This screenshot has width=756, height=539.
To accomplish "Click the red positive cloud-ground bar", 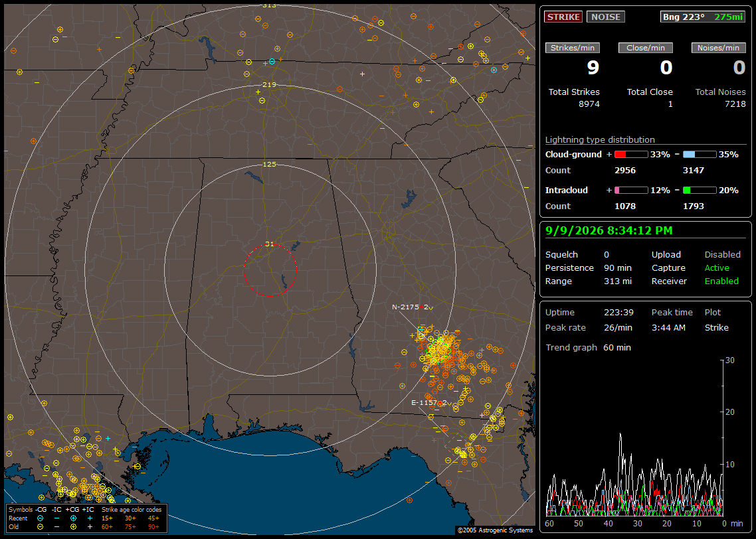I will click(631, 155).
